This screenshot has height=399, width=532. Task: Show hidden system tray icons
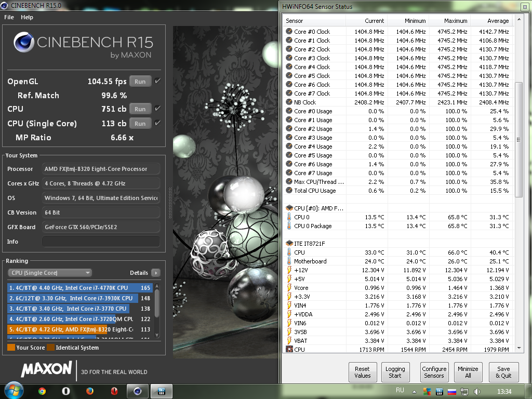(x=414, y=392)
